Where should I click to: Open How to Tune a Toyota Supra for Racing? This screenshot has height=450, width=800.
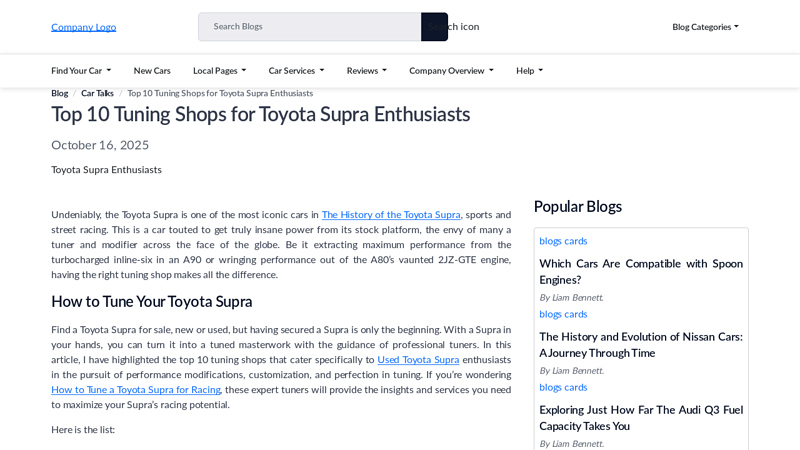click(136, 390)
